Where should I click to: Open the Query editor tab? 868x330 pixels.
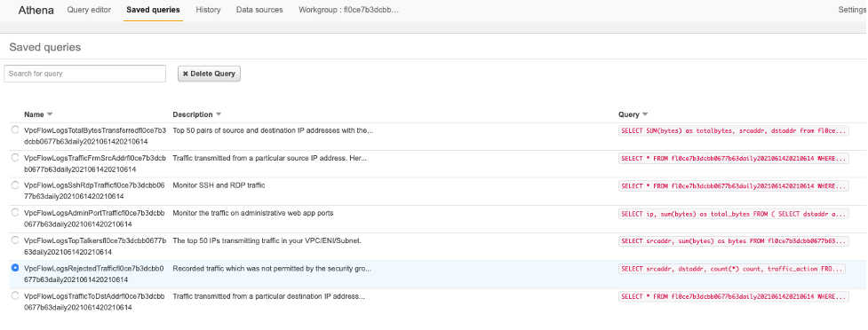89,10
